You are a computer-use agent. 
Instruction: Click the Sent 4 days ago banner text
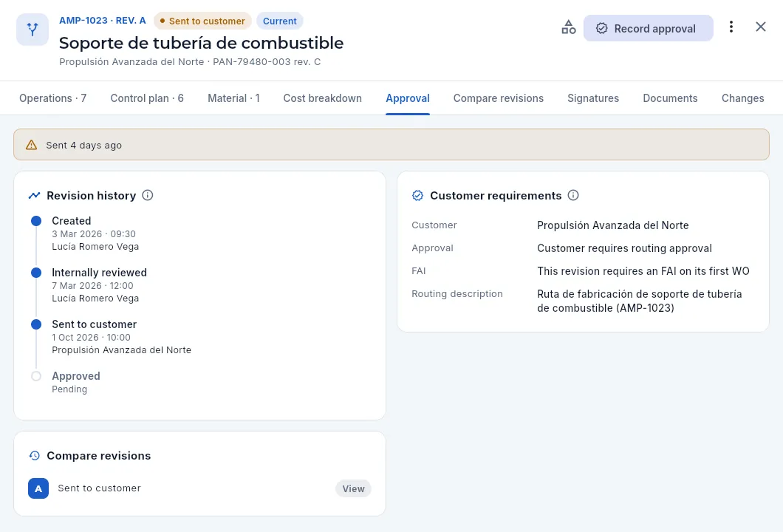pos(84,146)
